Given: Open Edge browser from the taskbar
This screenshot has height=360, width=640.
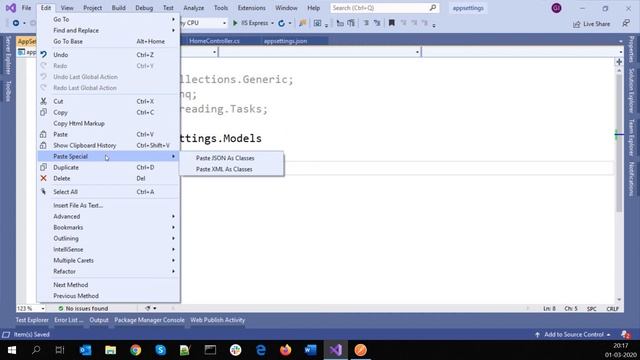Looking at the screenshot, I should coord(261,350).
